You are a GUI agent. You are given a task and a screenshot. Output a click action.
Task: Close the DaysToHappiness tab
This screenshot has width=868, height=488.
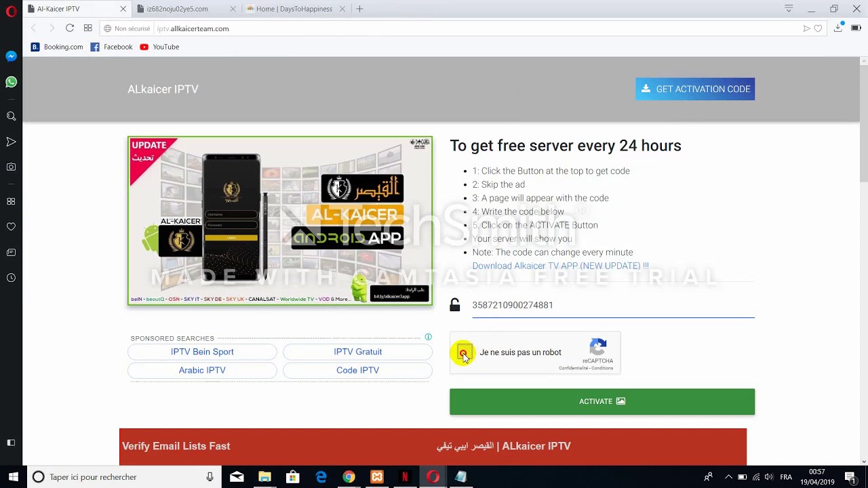coord(342,9)
